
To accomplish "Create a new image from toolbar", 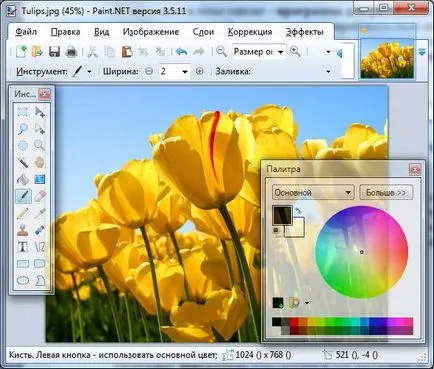I will pos(21,52).
